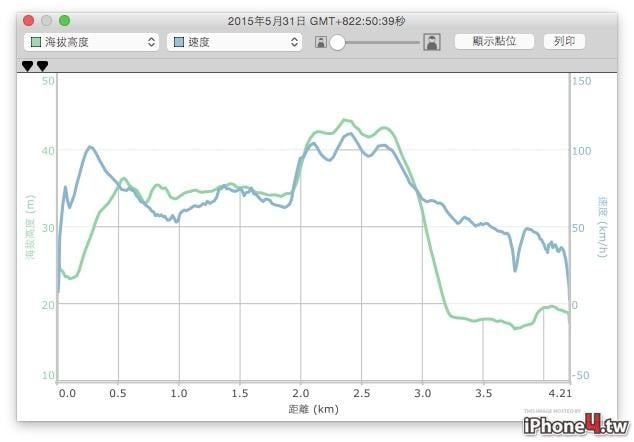The height and width of the screenshot is (442, 634).
Task: Click the green 海拔高度 color square
Action: point(36,42)
